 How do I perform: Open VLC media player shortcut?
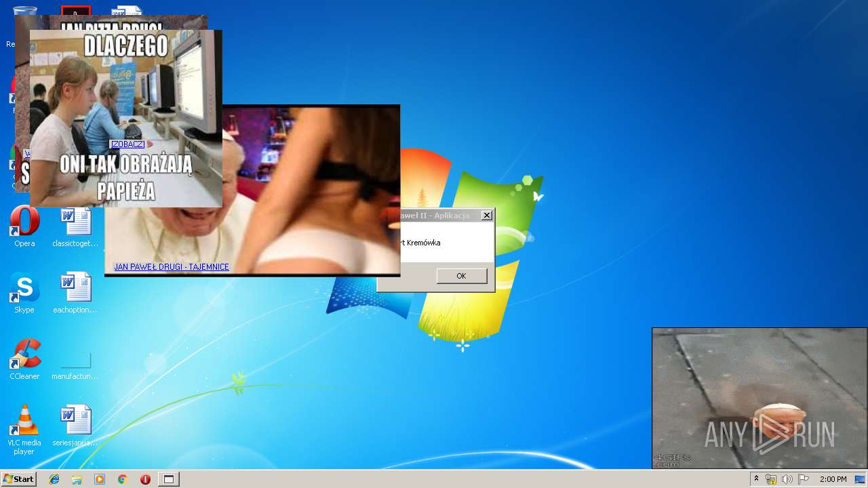[24, 430]
